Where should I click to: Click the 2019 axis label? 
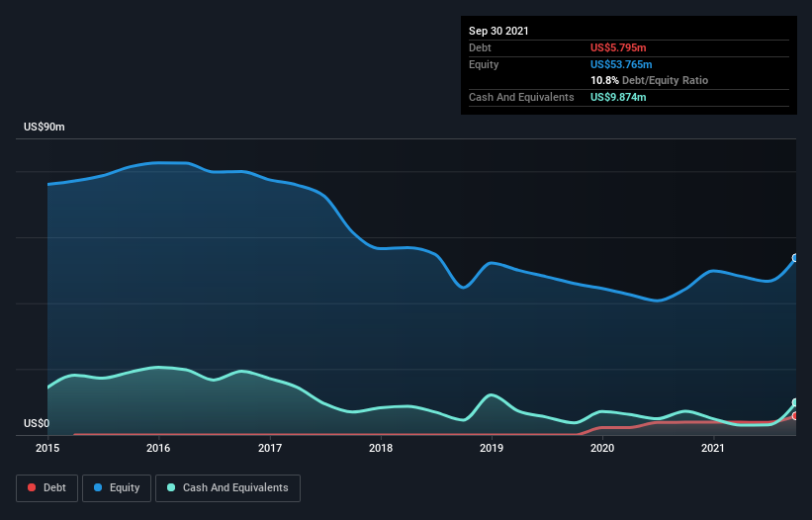click(x=492, y=448)
